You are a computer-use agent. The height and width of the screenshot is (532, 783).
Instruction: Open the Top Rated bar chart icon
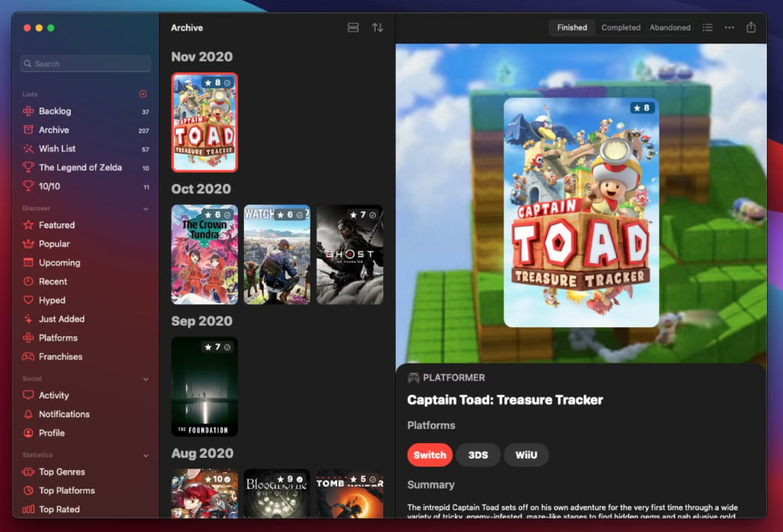[28, 510]
